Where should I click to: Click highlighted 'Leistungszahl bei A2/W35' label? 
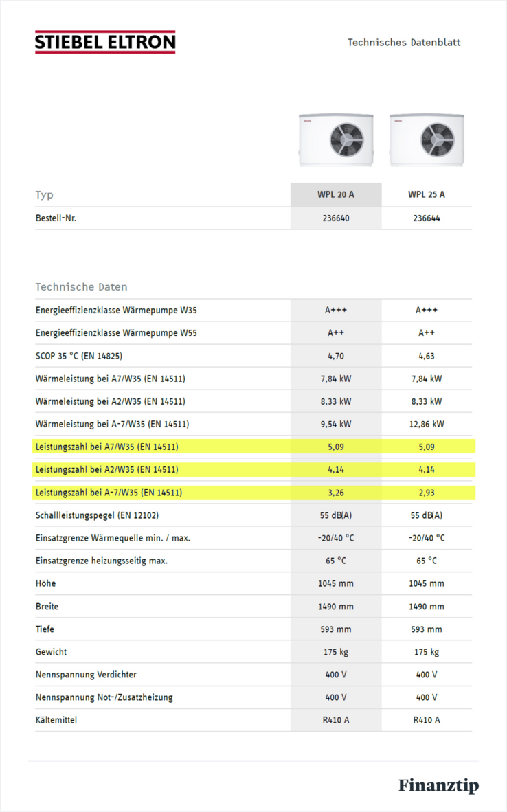106,470
